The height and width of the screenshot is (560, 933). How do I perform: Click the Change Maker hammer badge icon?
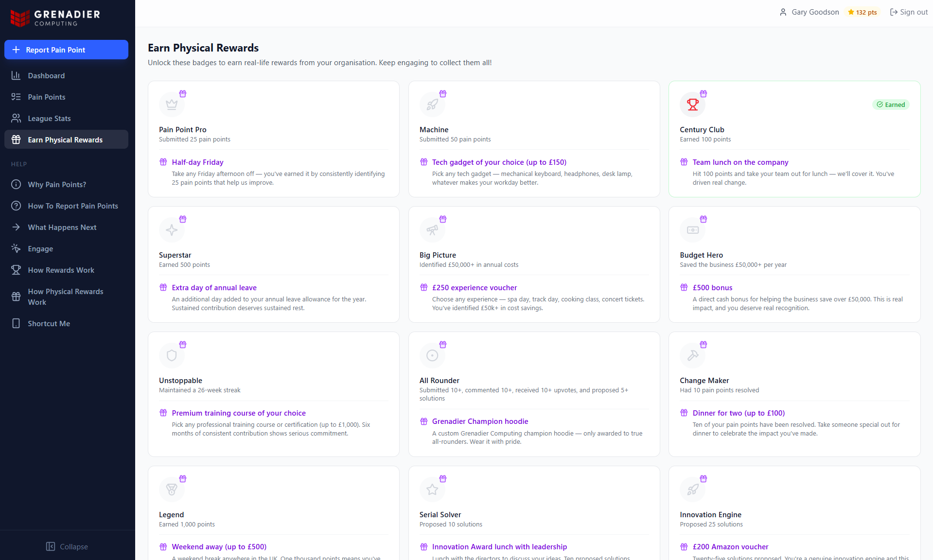(692, 355)
